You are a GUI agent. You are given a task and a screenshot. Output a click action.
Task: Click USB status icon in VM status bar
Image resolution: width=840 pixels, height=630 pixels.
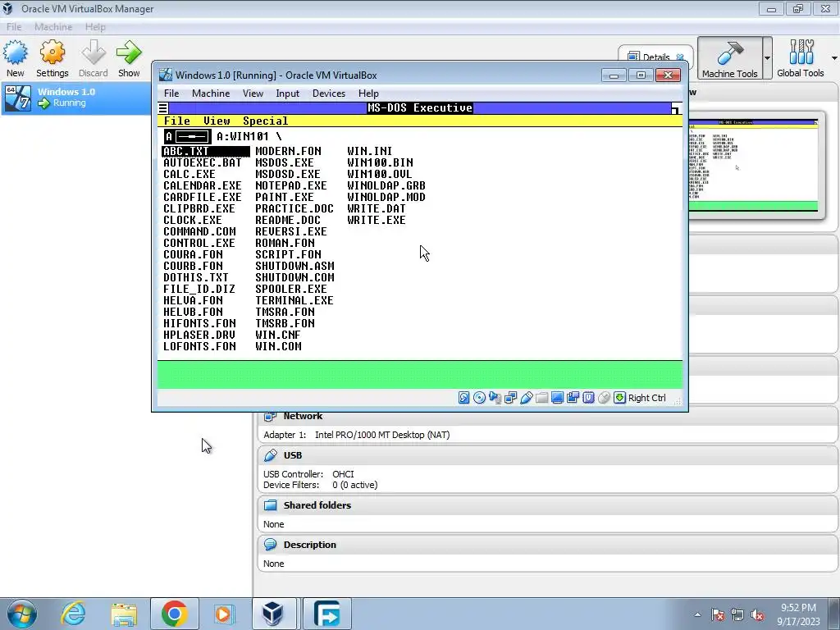526,398
